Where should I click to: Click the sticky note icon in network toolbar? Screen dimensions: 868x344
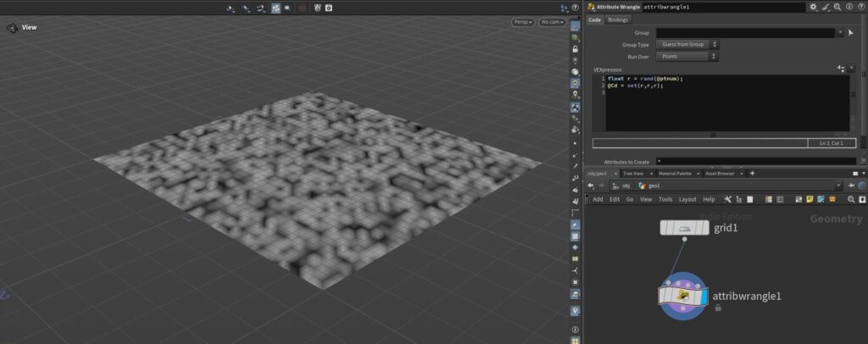pos(810,199)
